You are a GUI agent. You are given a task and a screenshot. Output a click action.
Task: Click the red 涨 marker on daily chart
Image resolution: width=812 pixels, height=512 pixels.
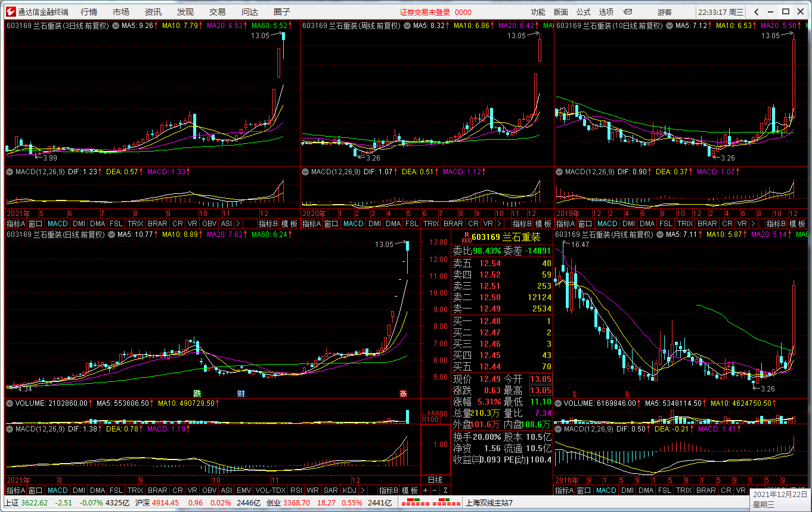tap(403, 394)
